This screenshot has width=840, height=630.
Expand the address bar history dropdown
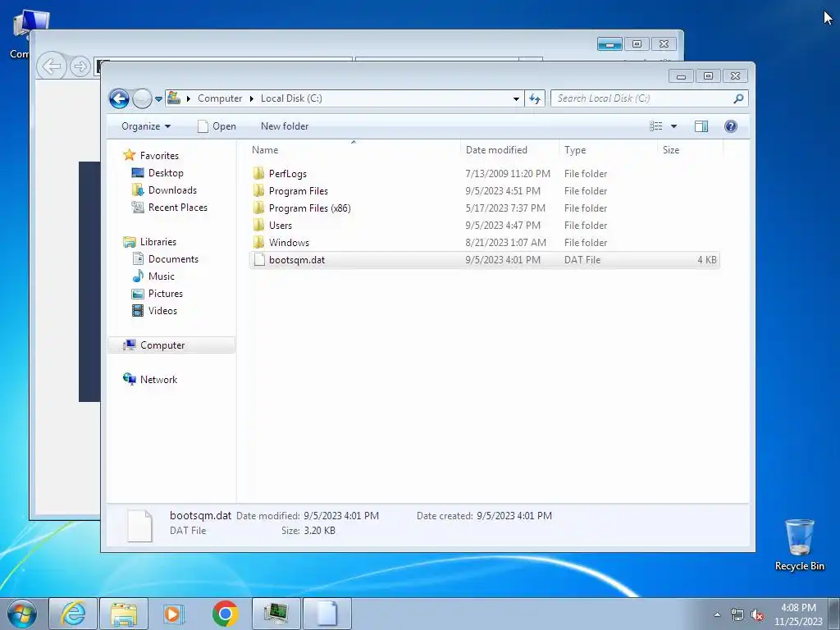[516, 98]
